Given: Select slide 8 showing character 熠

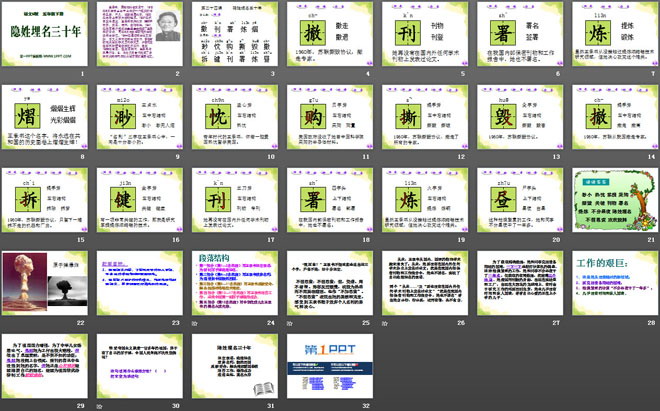Looking at the screenshot, I should (45, 117).
